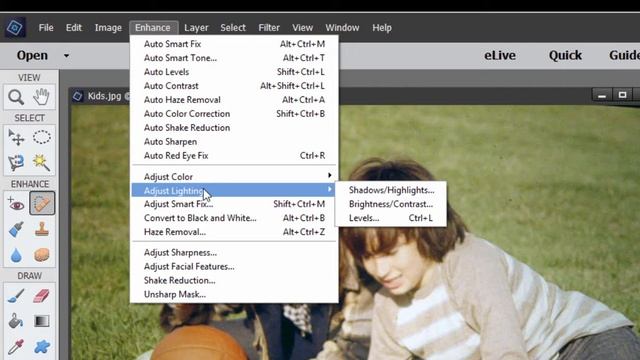Viewport: 640px width, 360px height.
Task: Close the Enhance menu
Action: (153, 28)
